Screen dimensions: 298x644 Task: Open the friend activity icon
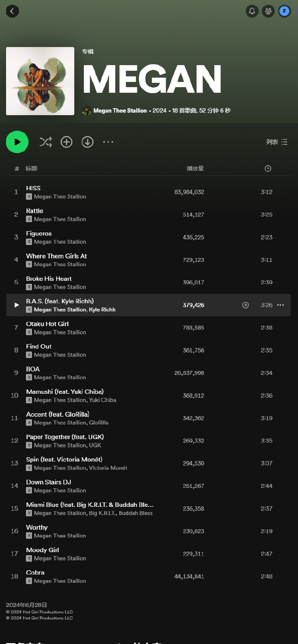pos(268,11)
